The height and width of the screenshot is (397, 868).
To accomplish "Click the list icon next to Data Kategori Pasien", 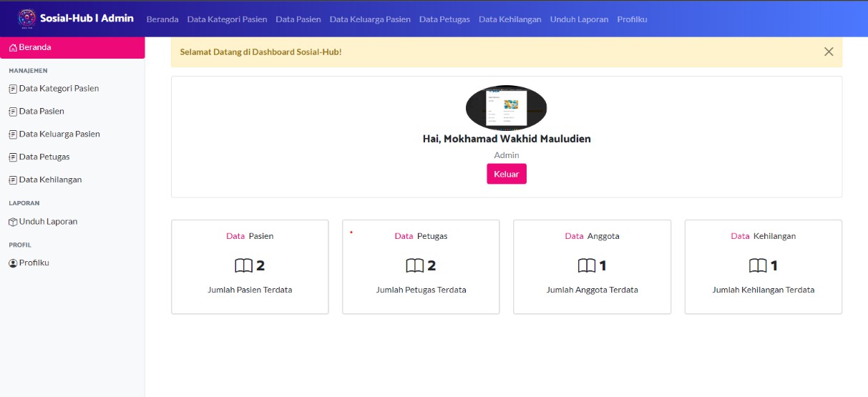I will 12,89.
